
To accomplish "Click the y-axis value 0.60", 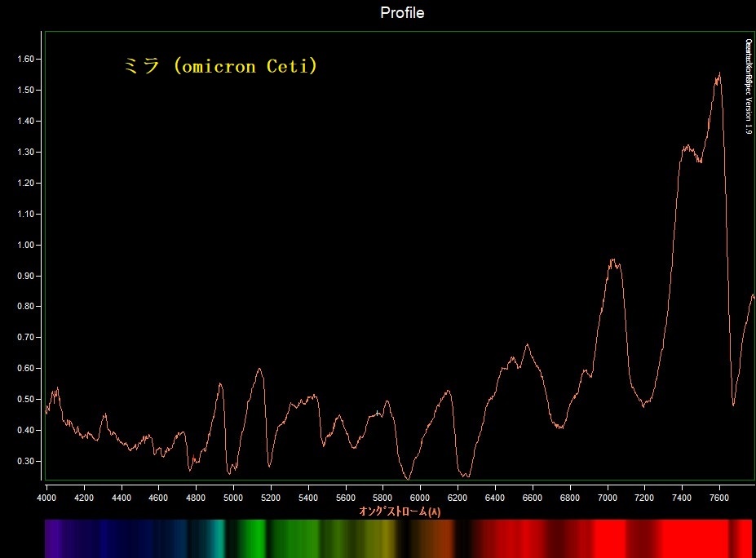I will pyautogui.click(x=25, y=368).
